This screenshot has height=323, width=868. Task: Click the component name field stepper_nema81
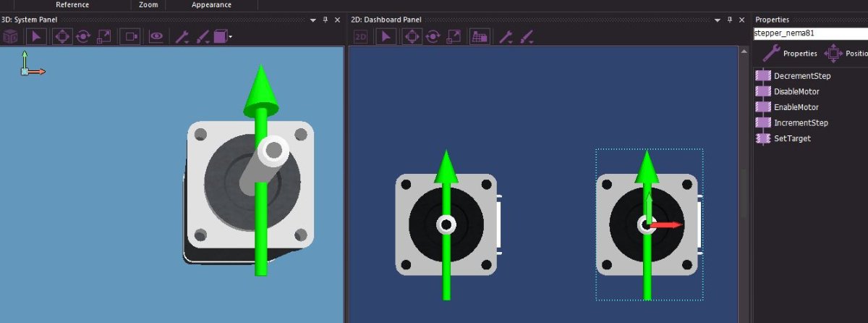tap(810, 33)
